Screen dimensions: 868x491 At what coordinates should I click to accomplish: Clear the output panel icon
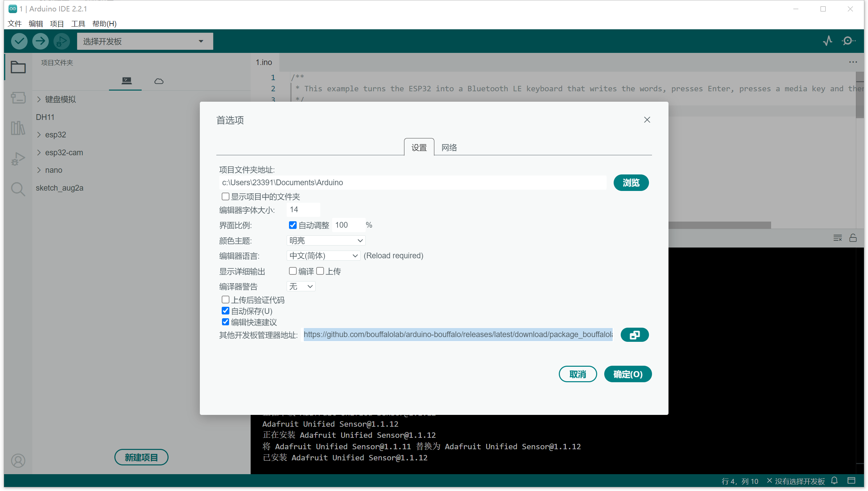(837, 238)
